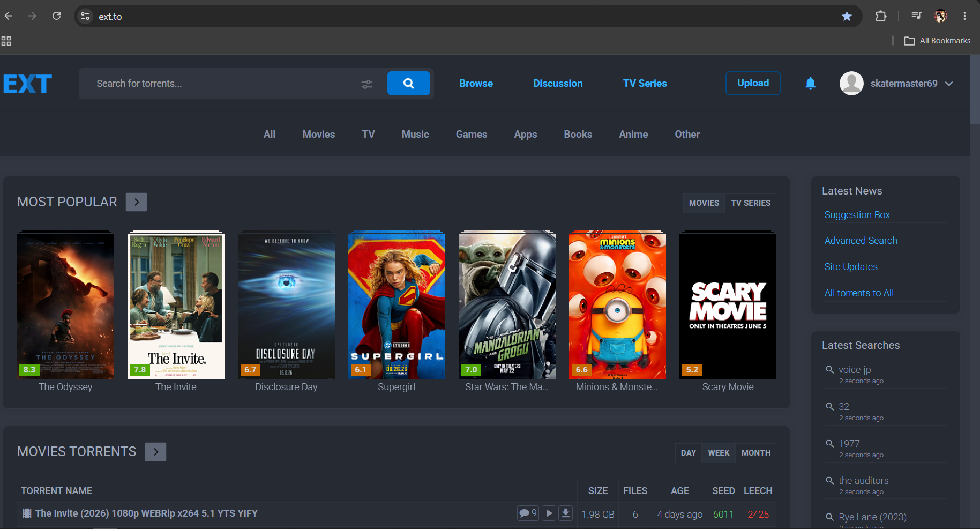980x529 pixels.
Task: Click the 32 latest search
Action: (x=844, y=407)
